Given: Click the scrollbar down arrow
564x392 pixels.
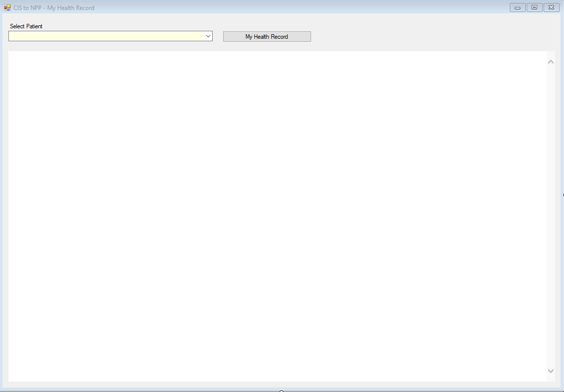Looking at the screenshot, I should tap(551, 370).
